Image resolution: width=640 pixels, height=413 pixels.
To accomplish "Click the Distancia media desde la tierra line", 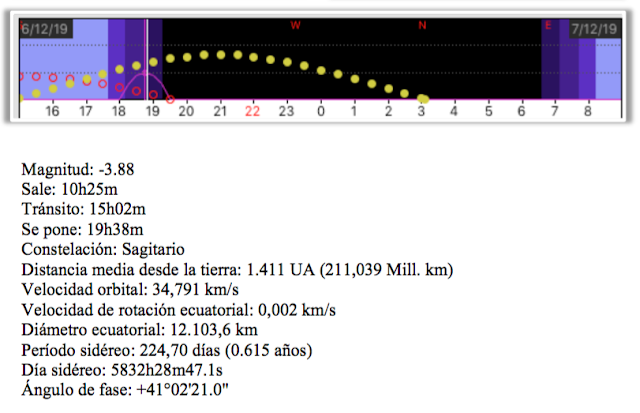I will pyautogui.click(x=237, y=270).
